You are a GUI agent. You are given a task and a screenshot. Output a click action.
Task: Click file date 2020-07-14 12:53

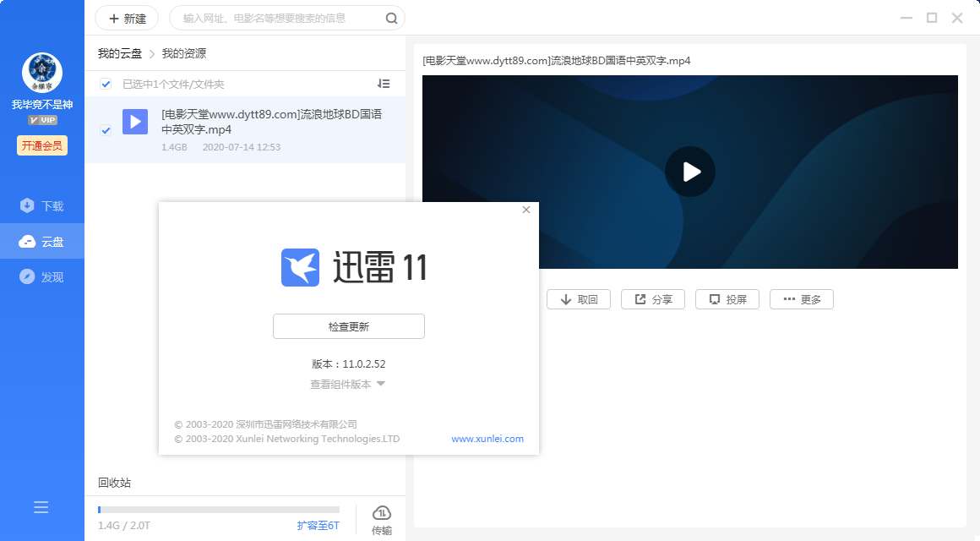pos(242,147)
